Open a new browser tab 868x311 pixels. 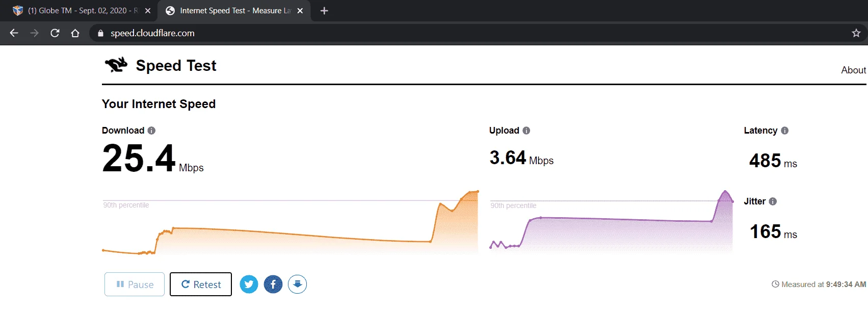[324, 11]
